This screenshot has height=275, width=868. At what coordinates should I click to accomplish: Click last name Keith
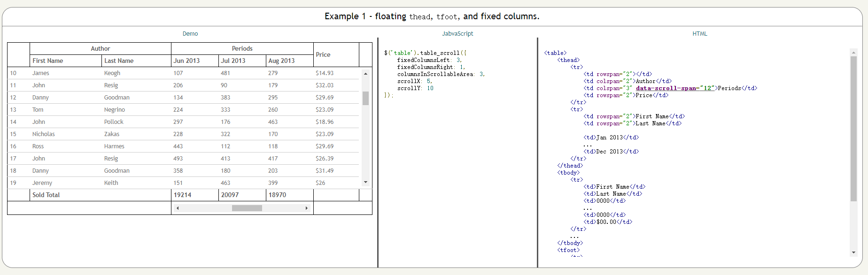[x=111, y=183]
